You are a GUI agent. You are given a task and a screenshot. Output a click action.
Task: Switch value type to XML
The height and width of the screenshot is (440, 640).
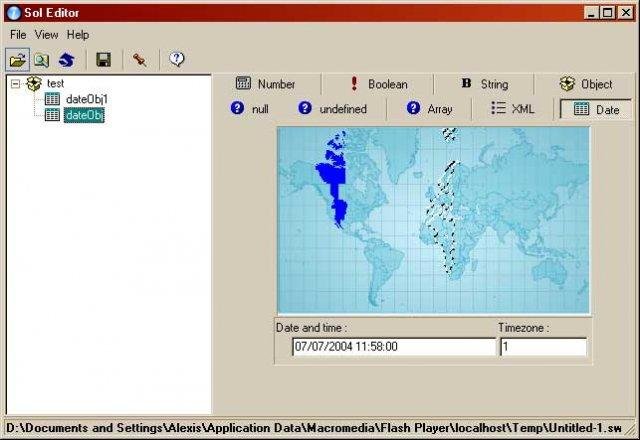click(x=513, y=109)
